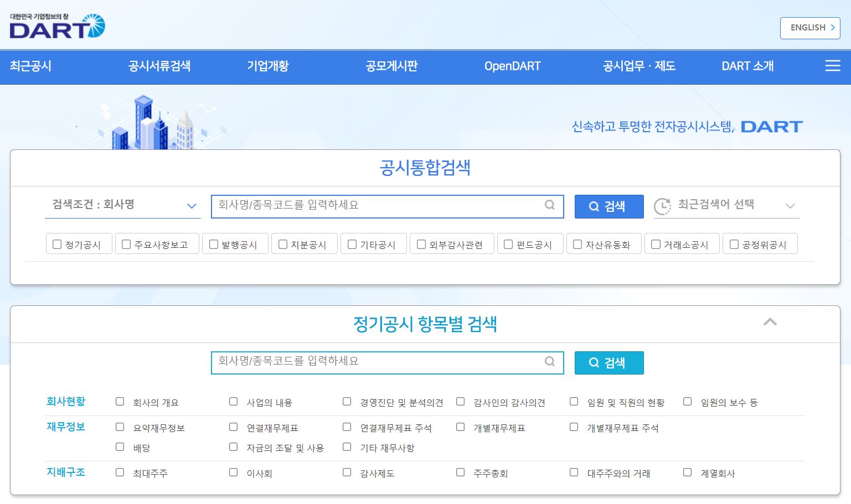Collapse the 정기공시 항목별 검색 panel
Image resolution: width=851 pixels, height=504 pixels.
[x=770, y=322]
